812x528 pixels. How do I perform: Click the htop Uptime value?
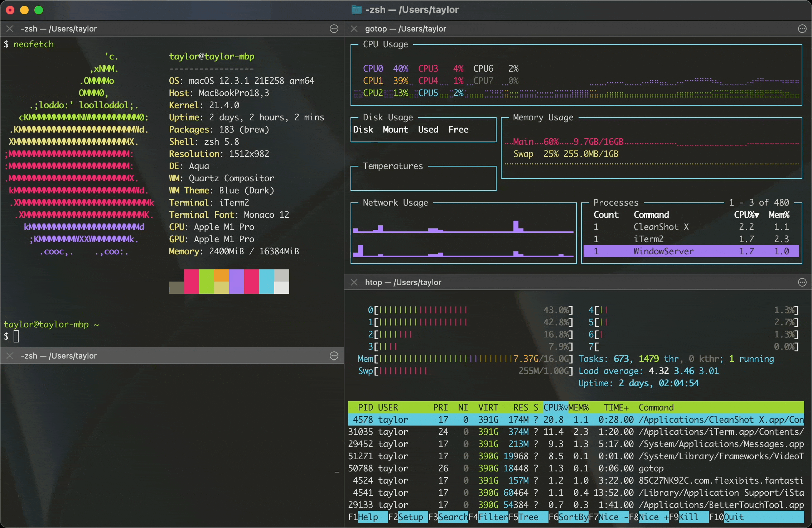pyautogui.click(x=659, y=383)
